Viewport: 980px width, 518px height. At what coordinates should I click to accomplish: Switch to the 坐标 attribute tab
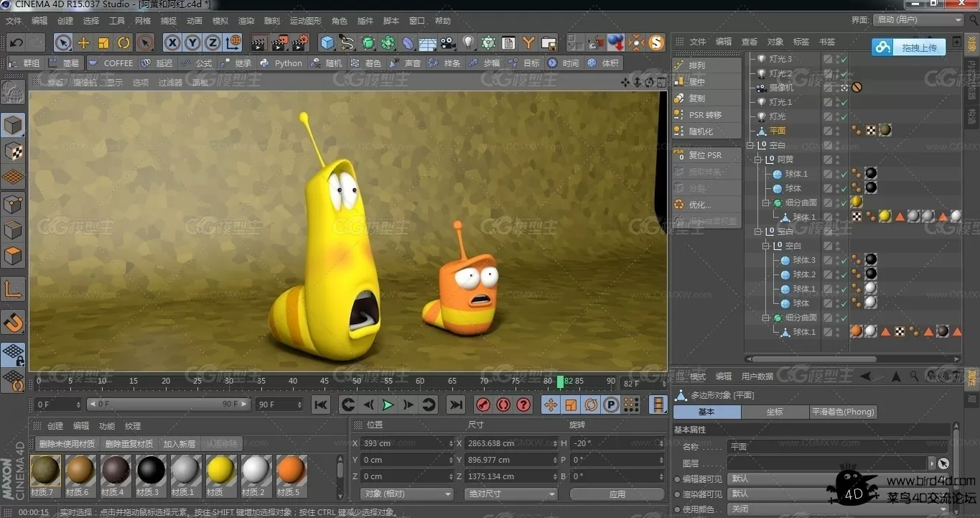774,412
